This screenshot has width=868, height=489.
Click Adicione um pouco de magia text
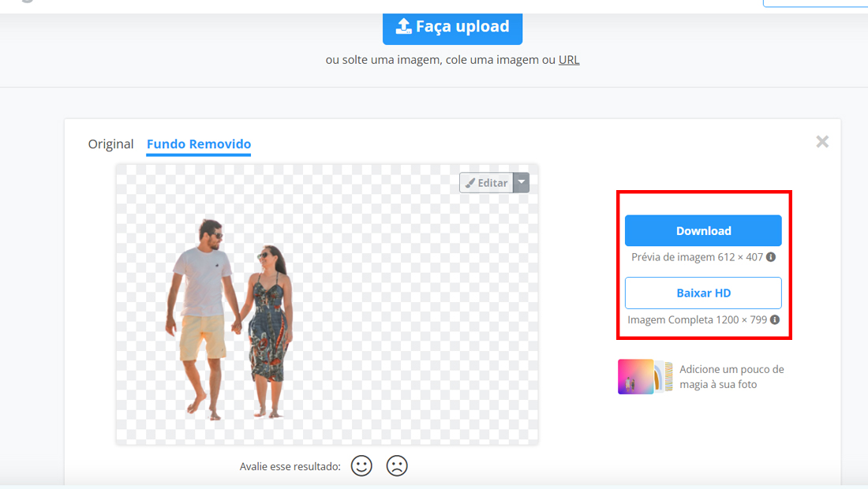(731, 377)
